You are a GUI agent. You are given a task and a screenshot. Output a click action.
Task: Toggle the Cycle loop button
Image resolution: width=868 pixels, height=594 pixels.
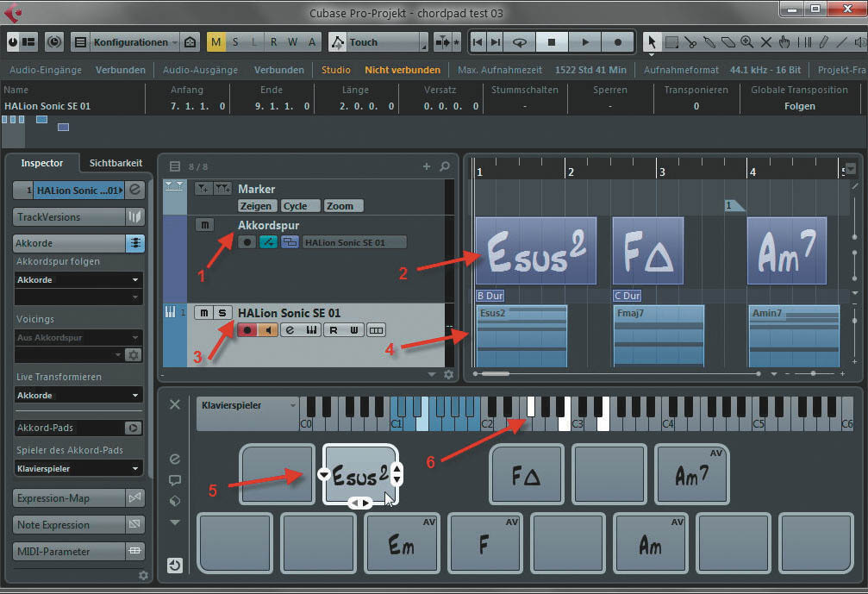click(x=519, y=42)
